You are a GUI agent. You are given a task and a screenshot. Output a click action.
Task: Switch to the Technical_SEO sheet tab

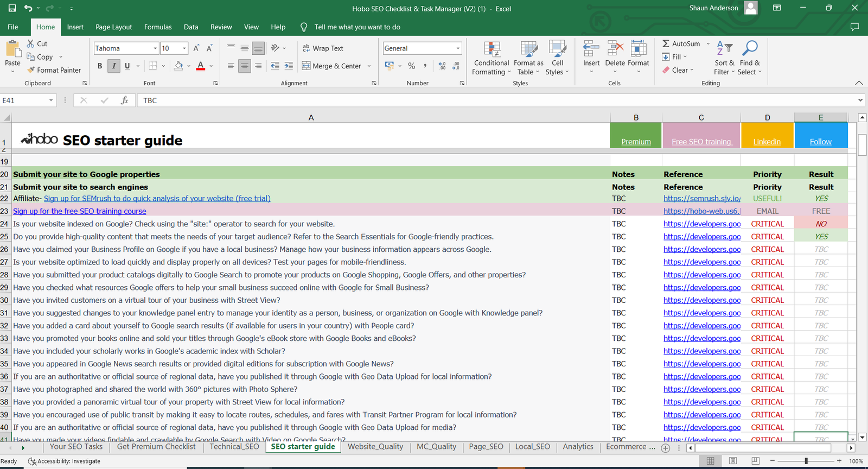pos(234,447)
